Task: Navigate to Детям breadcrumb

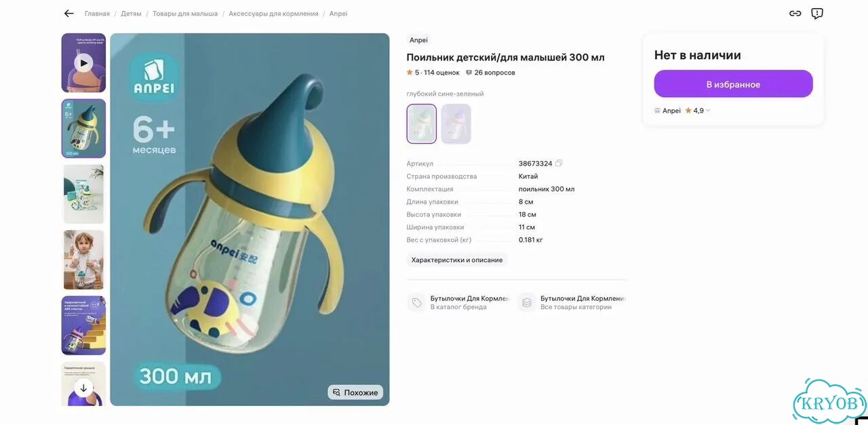Action: 132,14
